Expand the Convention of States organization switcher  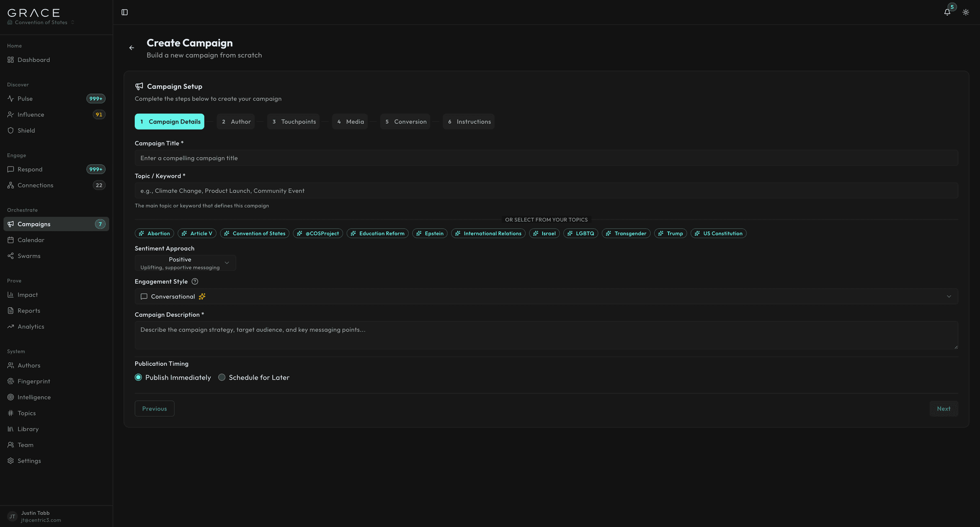click(x=41, y=22)
